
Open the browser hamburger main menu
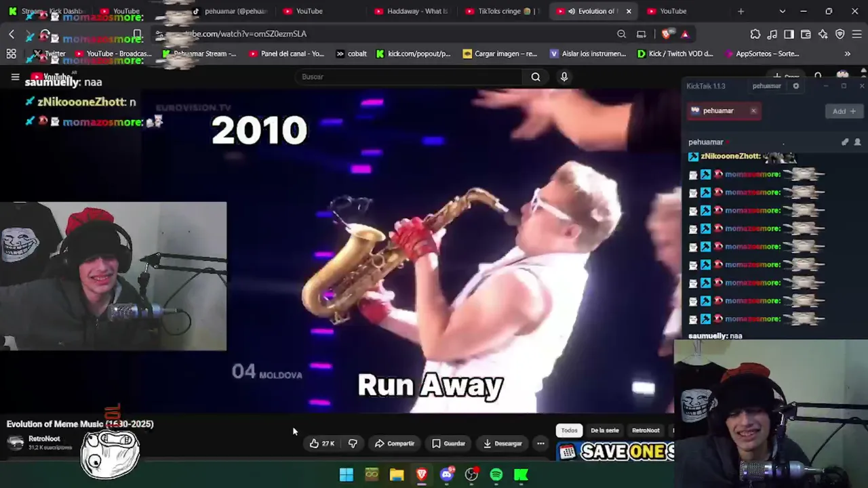tap(857, 34)
